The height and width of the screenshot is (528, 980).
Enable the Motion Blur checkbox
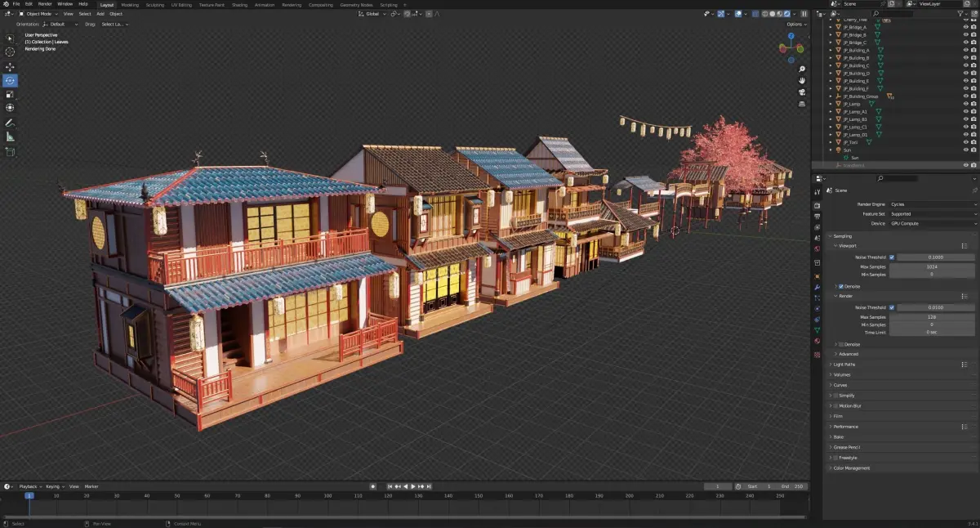(835, 405)
